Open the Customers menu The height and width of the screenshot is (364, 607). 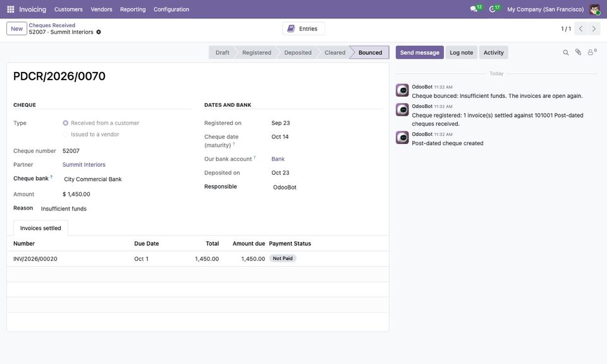[68, 9]
